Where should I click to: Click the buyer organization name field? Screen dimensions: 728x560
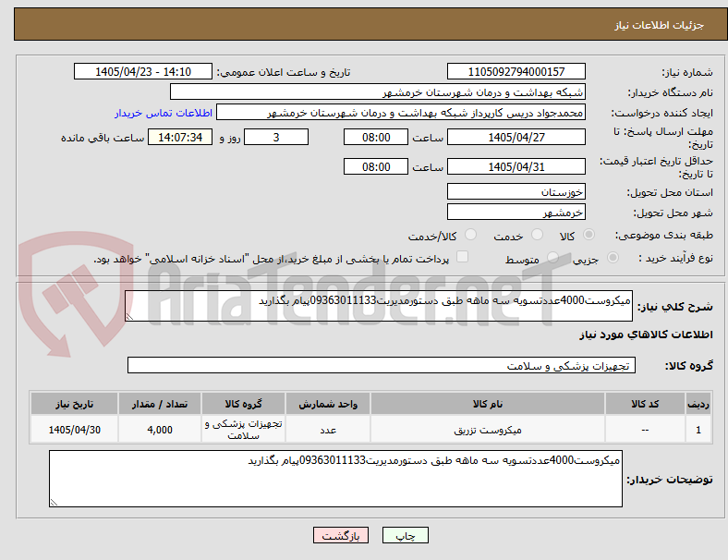[x=378, y=91]
